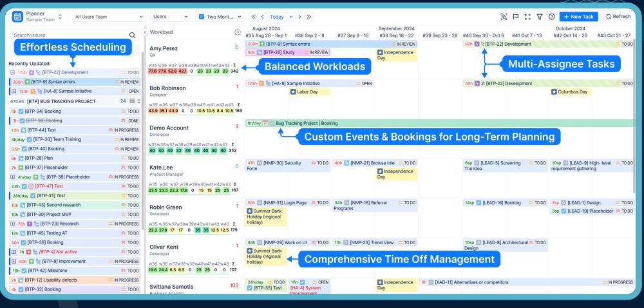Click the Today button
Viewport: 644px width, 308px height.
pos(277,17)
